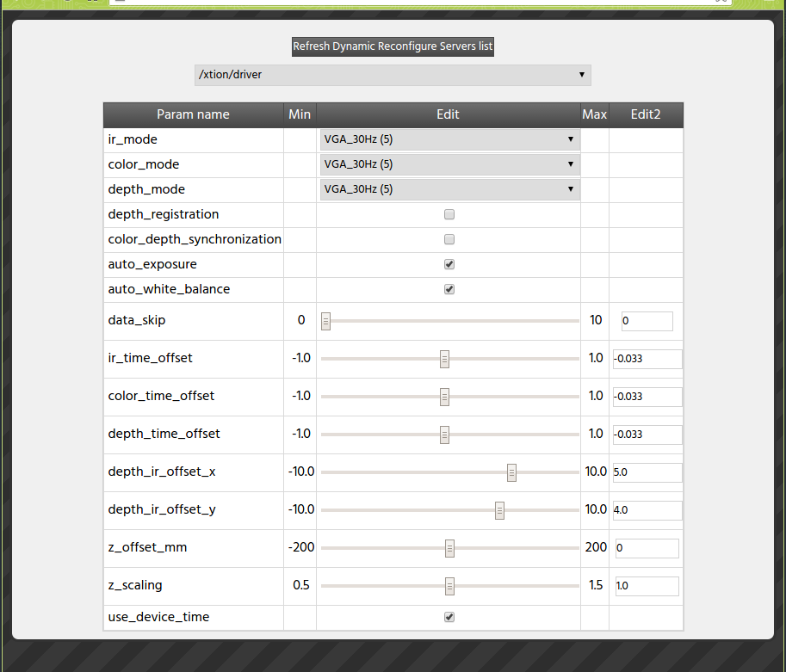Click the Max column header
786x672 pixels.
pos(595,114)
